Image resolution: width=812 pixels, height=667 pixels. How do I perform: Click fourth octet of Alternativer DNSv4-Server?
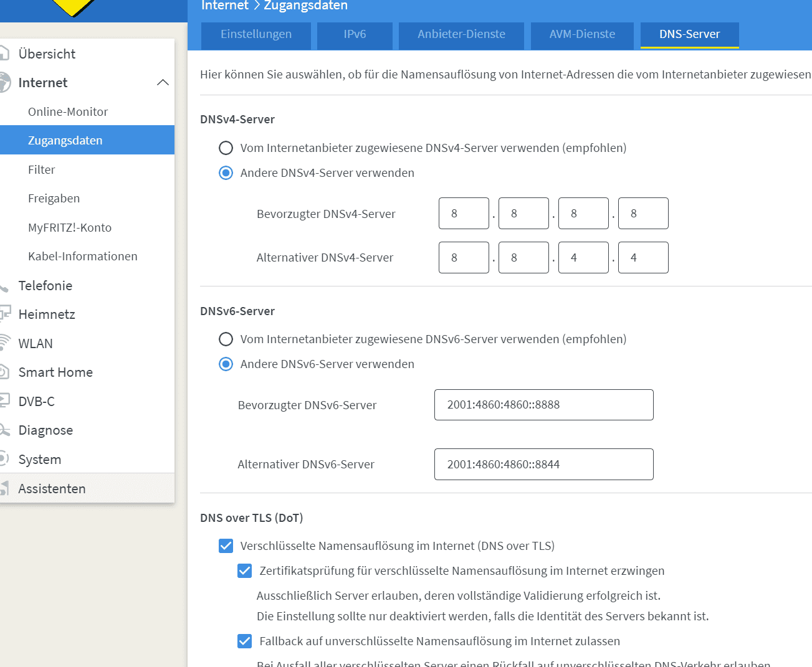coord(643,257)
